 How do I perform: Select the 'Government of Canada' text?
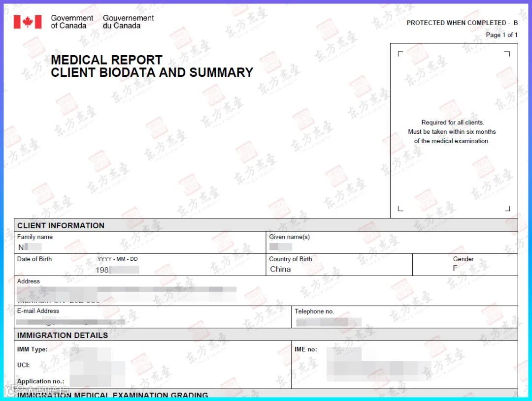pos(72,22)
